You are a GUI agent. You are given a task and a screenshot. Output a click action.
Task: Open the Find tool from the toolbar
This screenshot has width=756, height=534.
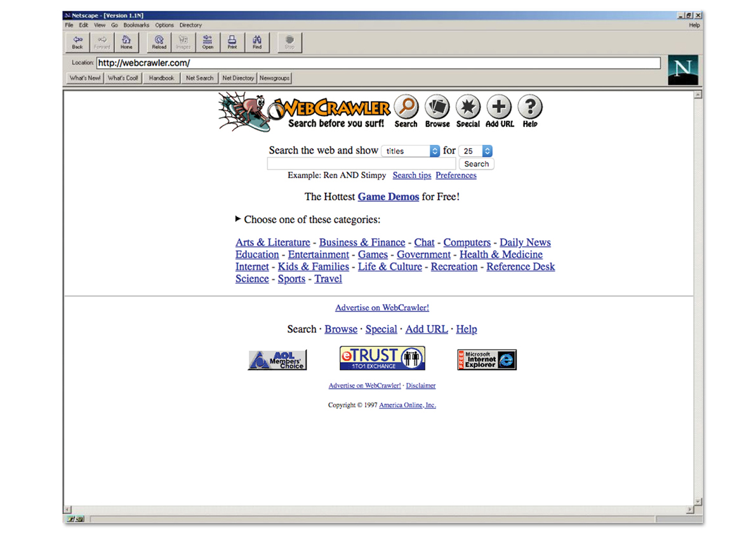coord(257,42)
